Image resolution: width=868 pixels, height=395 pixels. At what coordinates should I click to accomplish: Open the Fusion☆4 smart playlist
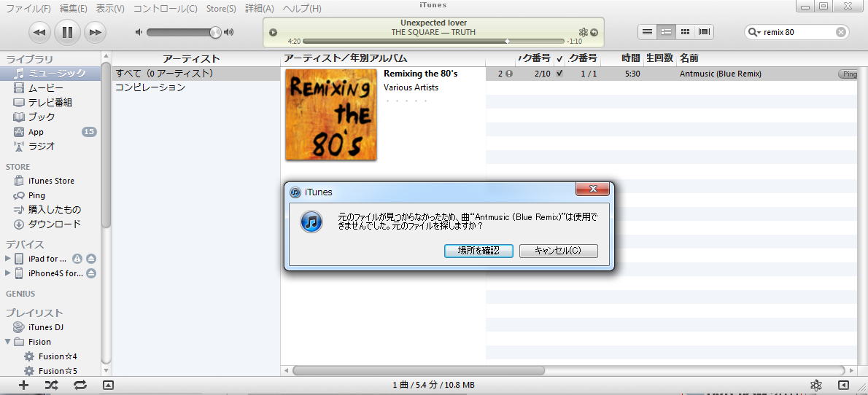click(x=58, y=356)
